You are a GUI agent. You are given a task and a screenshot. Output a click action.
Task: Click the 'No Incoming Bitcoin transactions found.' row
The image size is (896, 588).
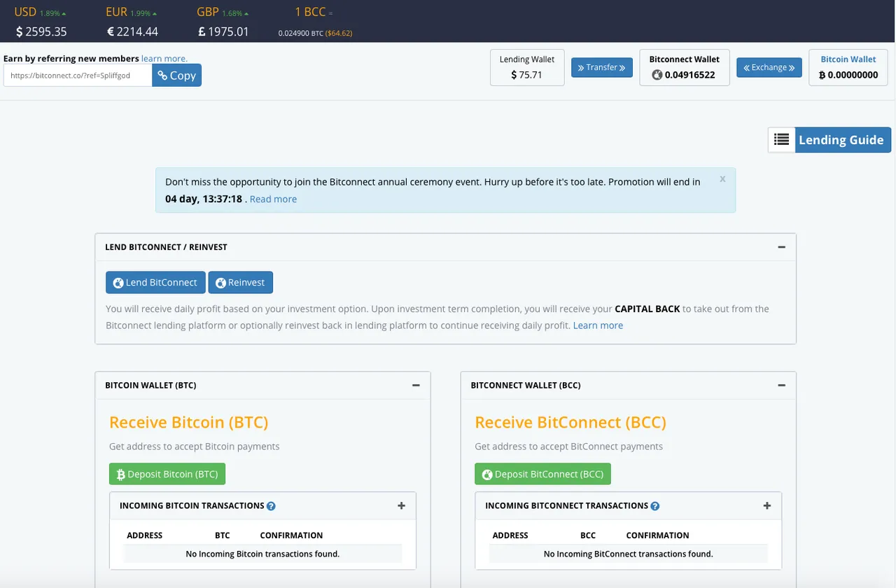point(262,554)
